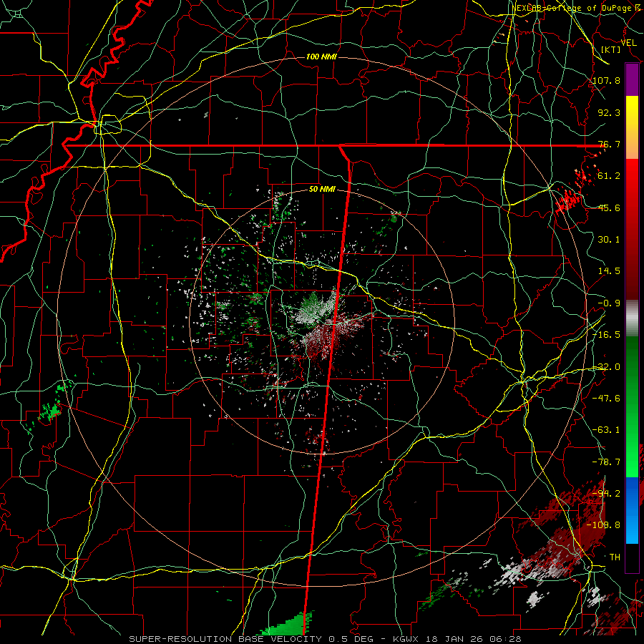Viewport: 644px width, 644px height.
Task: Click the -16.5 value on the velocity scale
Action: [606, 335]
